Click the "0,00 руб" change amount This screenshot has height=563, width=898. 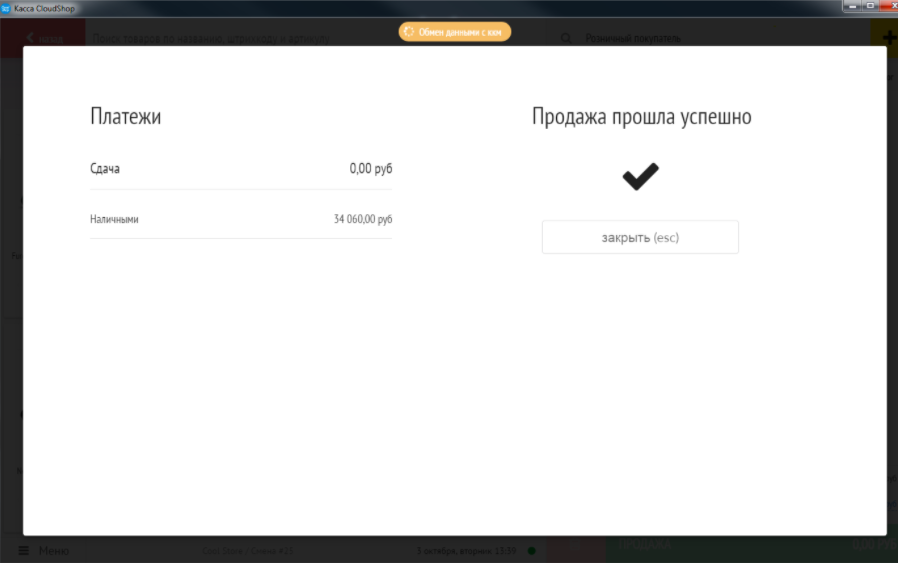coord(371,168)
